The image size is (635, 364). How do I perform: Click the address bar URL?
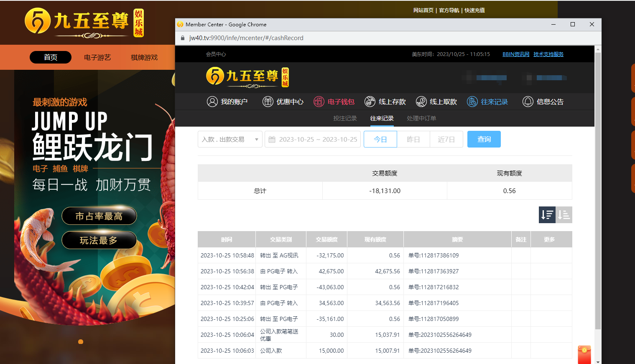[x=246, y=38]
